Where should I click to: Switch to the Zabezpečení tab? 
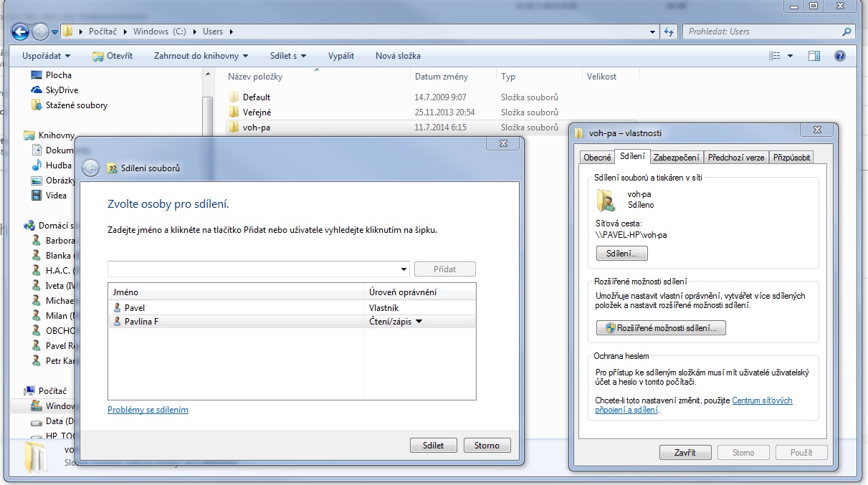coord(677,157)
